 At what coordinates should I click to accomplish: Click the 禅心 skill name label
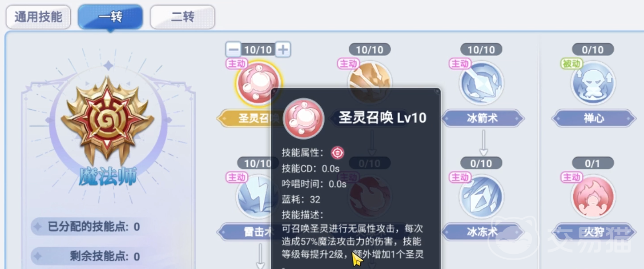click(x=593, y=119)
